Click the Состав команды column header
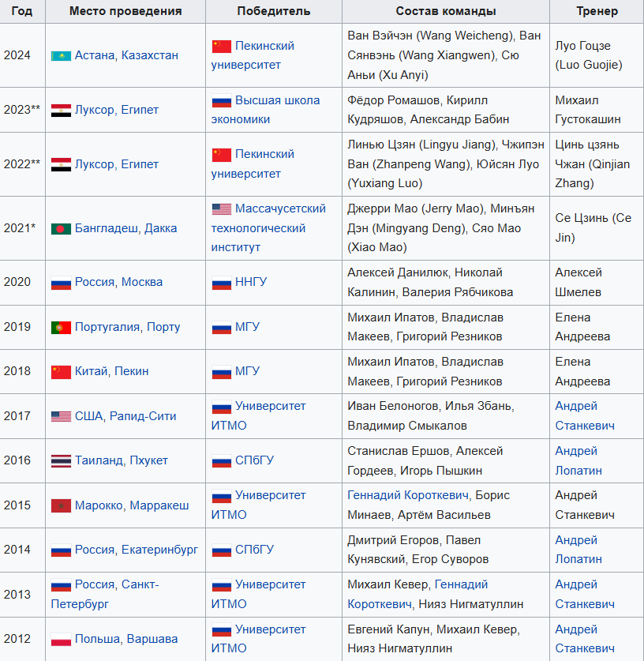644x661 pixels. click(446, 11)
